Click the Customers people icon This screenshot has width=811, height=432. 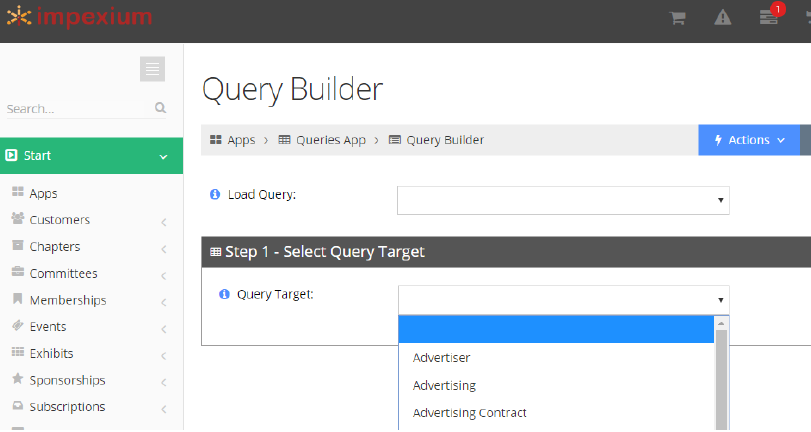tap(18, 218)
